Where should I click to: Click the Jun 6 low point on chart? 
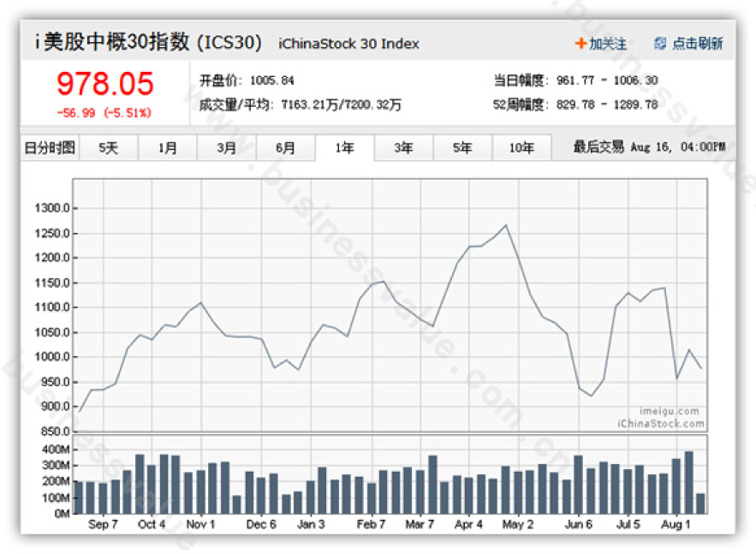[592, 396]
